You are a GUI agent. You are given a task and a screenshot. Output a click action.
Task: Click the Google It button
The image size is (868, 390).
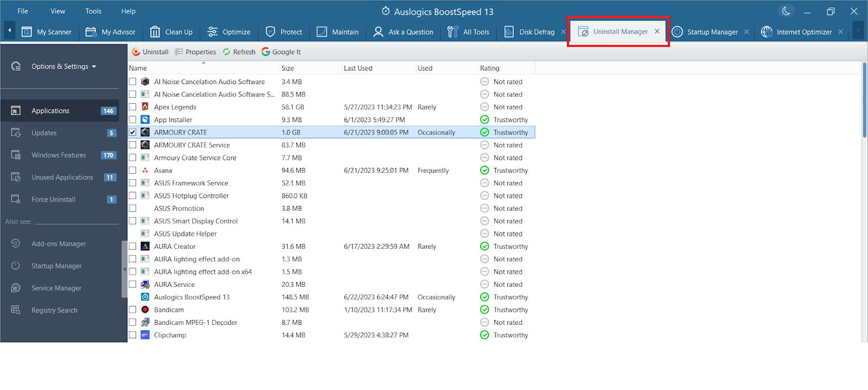pyautogui.click(x=281, y=52)
